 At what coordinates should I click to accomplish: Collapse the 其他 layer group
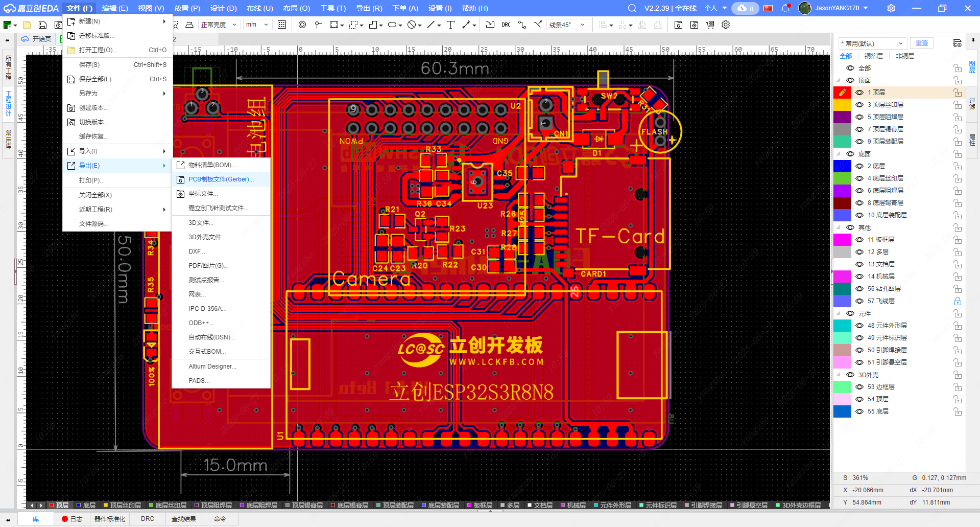pyautogui.click(x=839, y=227)
